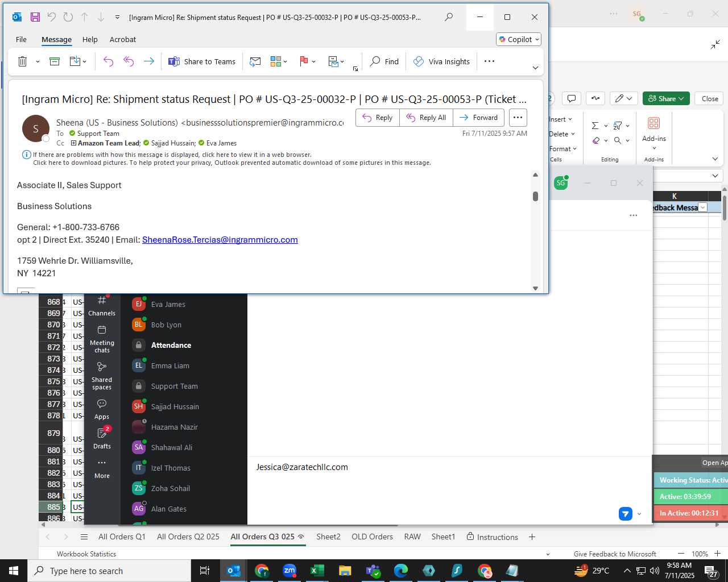Image resolution: width=728 pixels, height=582 pixels.
Task: Click the Clear eraser icon in Excel
Action: coord(595,140)
